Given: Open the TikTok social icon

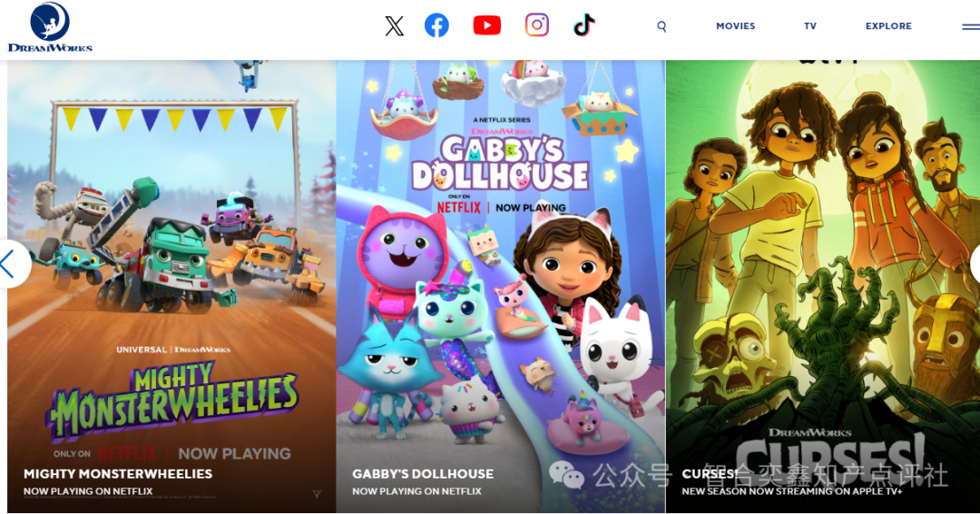Looking at the screenshot, I should [583, 25].
